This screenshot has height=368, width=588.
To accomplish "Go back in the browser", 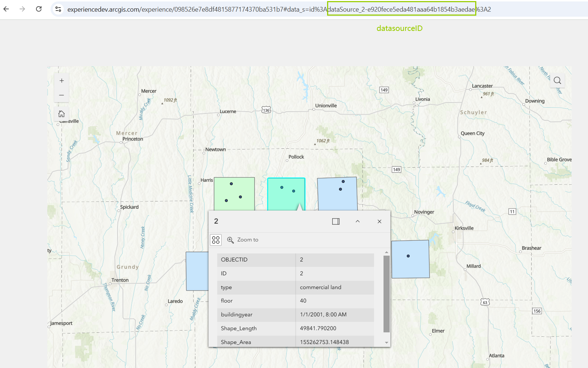I will point(6,9).
